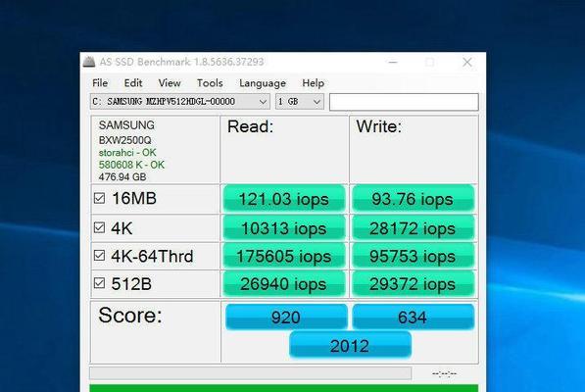Close the AS SSD Benchmark window
The height and width of the screenshot is (392, 585).
467,62
